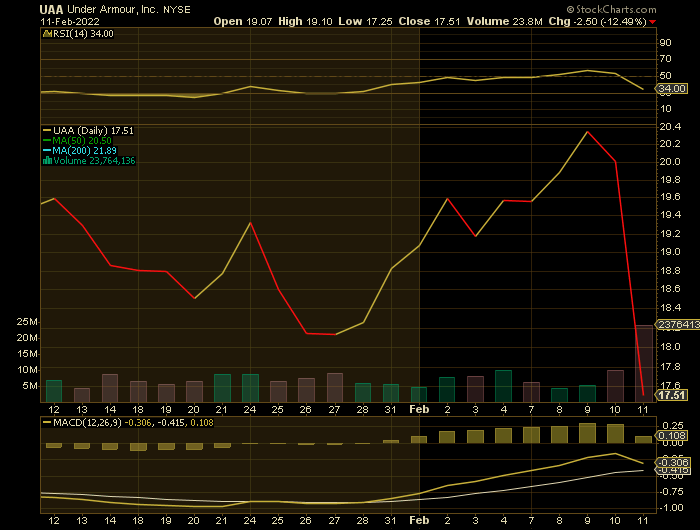This screenshot has height=530, width=700.
Task: Click the 2376413 volume tag on right axis
Action: (677, 325)
